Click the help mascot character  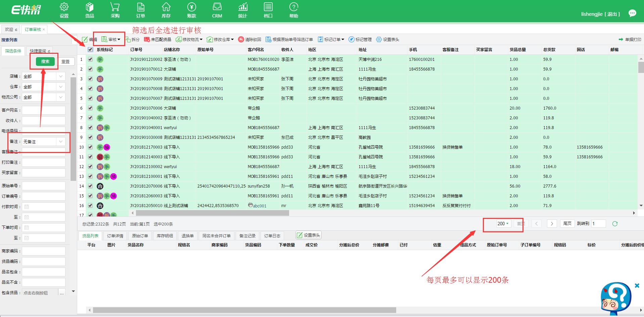tap(616, 299)
